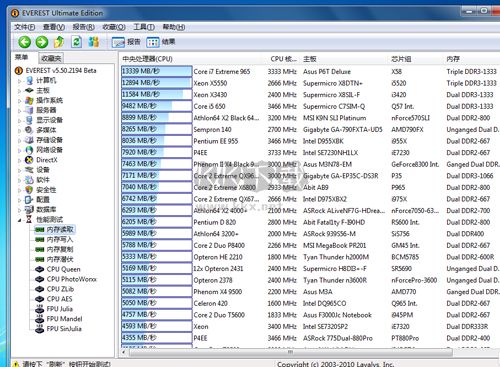Switch to the 收藏夹 tab
Viewport: 500px width, 367px height.
[51, 58]
